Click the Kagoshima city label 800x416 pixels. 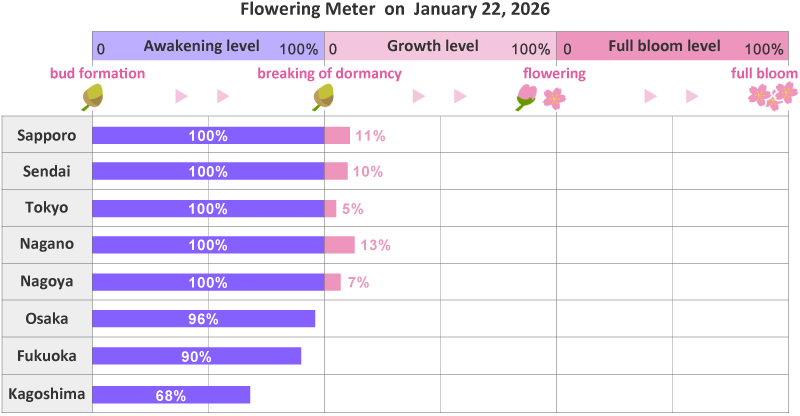46,394
